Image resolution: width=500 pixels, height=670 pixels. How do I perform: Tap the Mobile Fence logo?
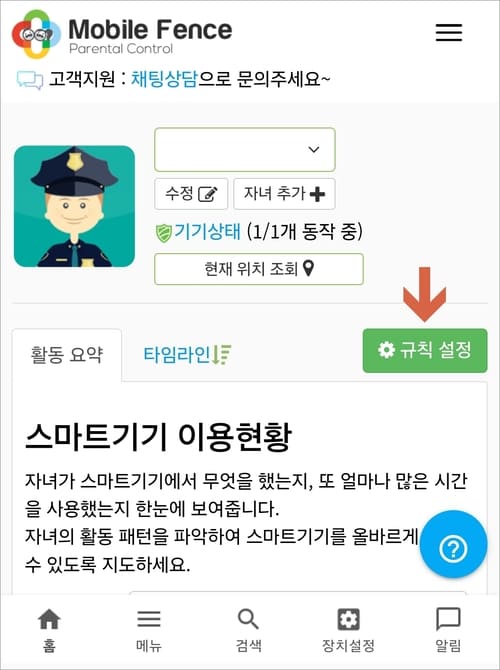[x=122, y=34]
